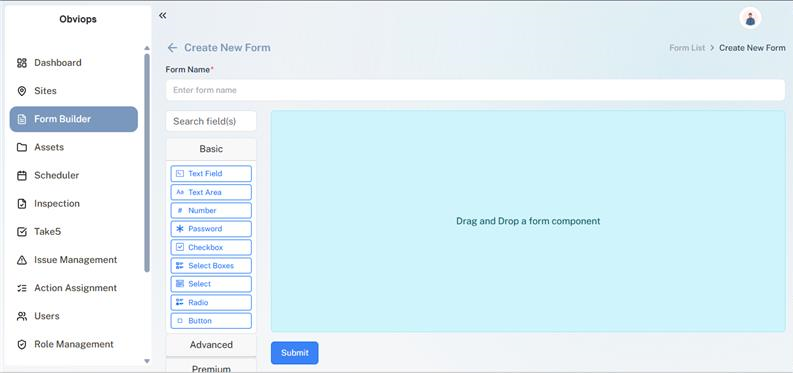Go back using the left arrow icon

[x=172, y=48]
